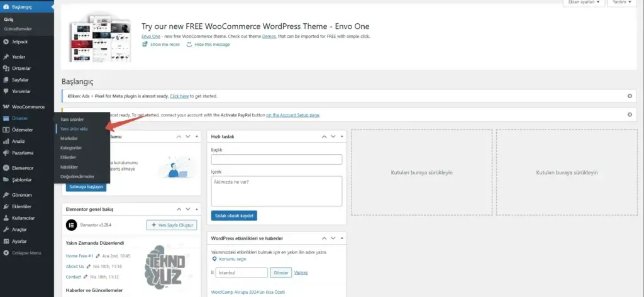
Task: Open the Araçlar wrench icon
Action: click(6, 229)
